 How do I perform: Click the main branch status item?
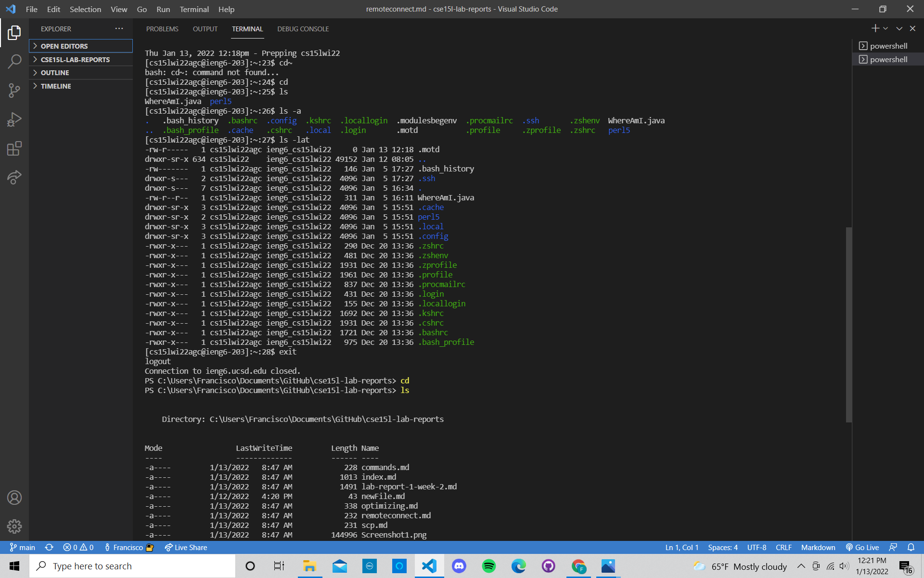(23, 547)
